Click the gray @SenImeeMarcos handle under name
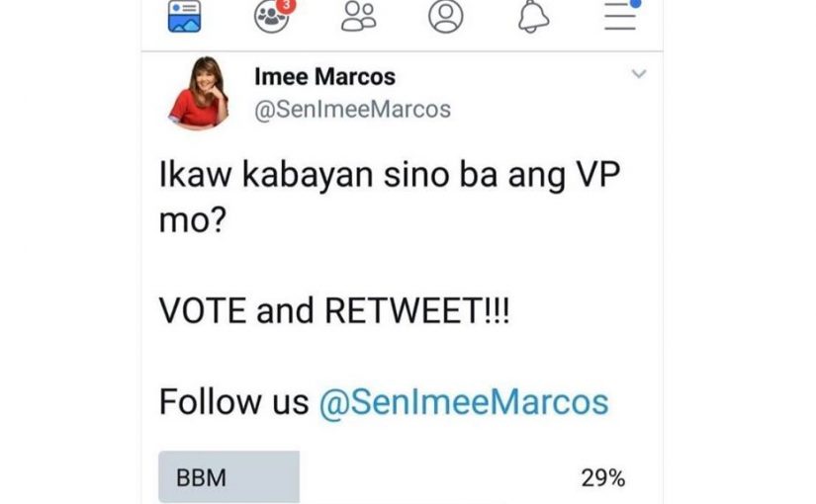The width and height of the screenshot is (816, 504). pos(352,110)
